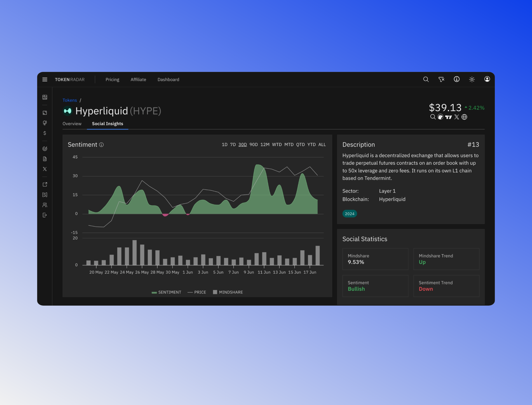Click the Mindshare 9.53% card
This screenshot has height=405, width=532.
pyautogui.click(x=375, y=259)
